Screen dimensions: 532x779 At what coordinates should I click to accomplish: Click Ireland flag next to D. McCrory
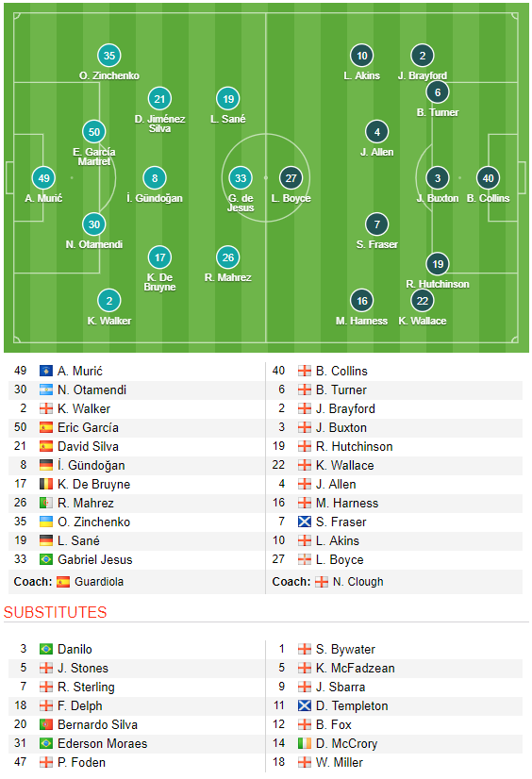click(305, 743)
